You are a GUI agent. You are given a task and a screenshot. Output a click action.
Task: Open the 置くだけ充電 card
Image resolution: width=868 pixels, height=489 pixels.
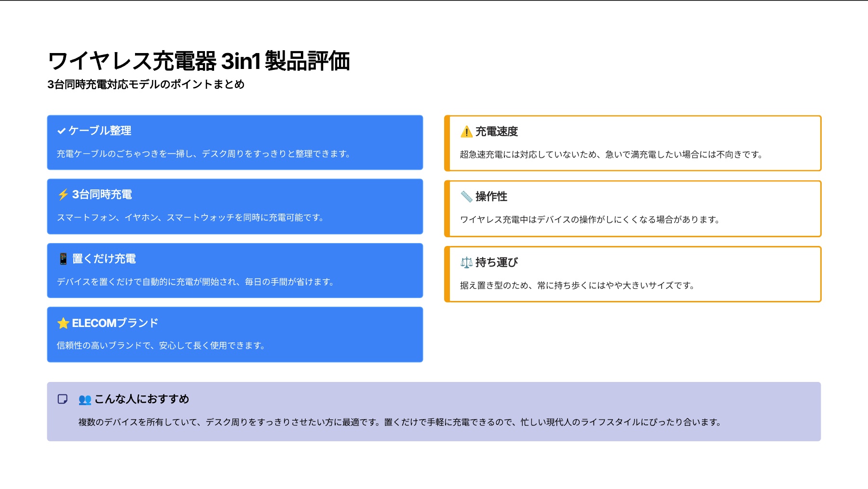pyautogui.click(x=235, y=271)
